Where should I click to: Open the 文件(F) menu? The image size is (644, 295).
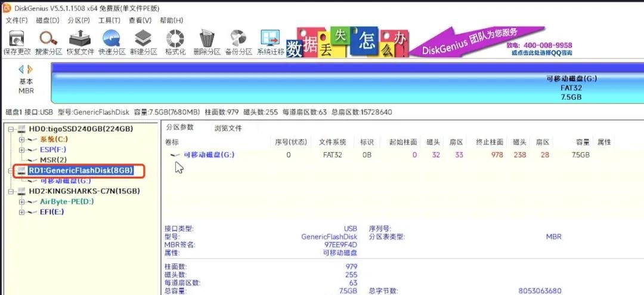[x=17, y=20]
